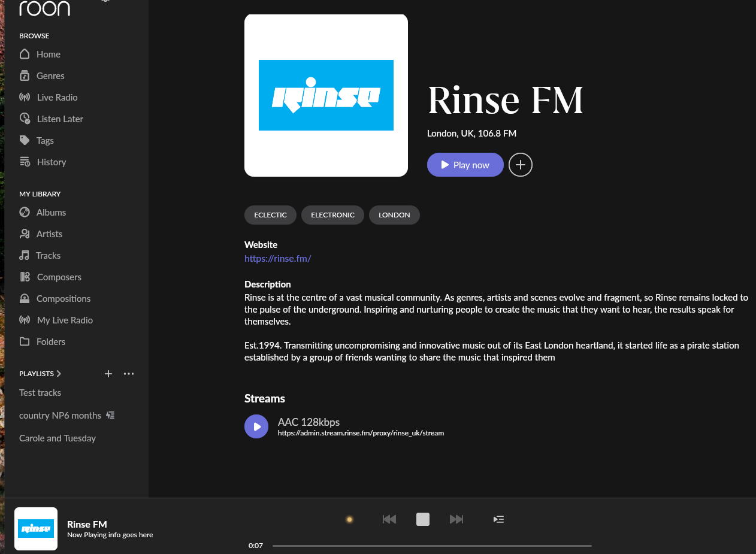This screenshot has width=756, height=554.
Task: Click the Folders folder icon
Action: tap(25, 341)
